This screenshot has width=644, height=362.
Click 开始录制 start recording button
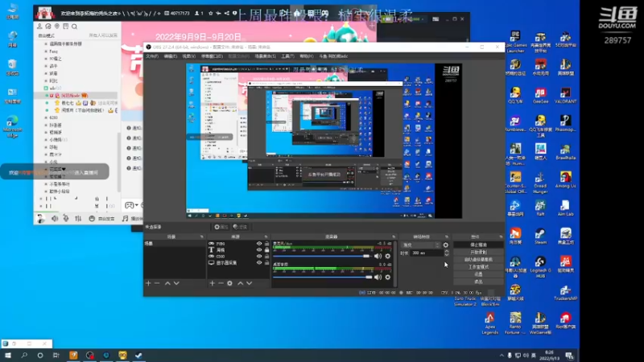point(478,252)
